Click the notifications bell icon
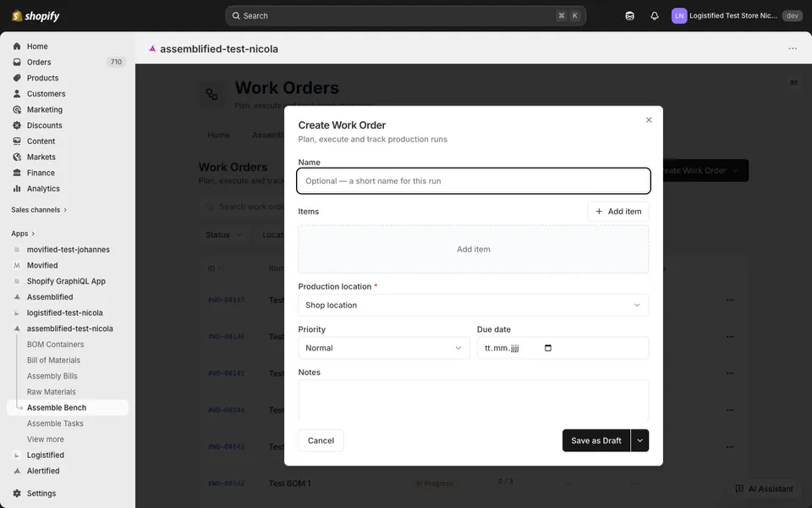This screenshot has width=812, height=508. 655,16
